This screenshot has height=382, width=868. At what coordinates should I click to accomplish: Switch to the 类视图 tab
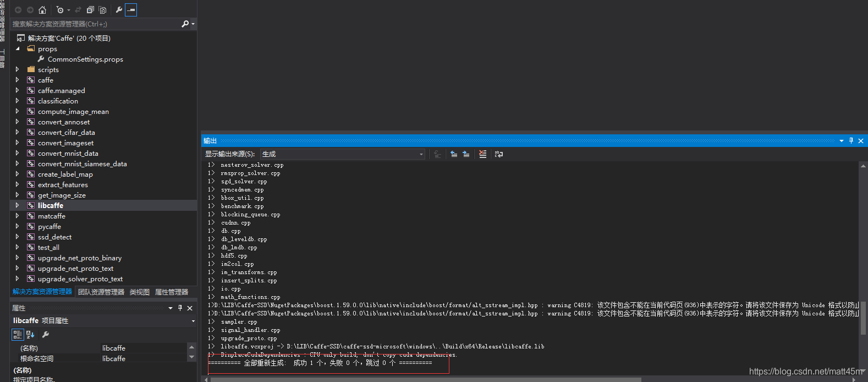click(x=140, y=292)
